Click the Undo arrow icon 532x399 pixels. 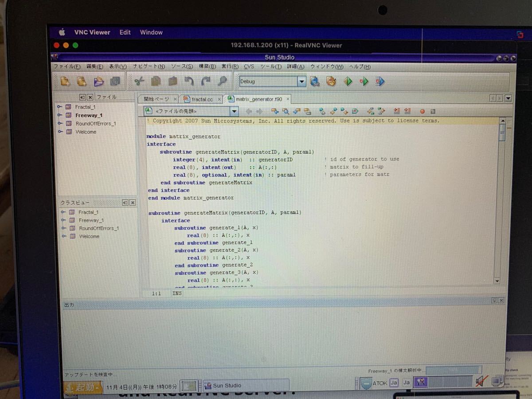click(x=189, y=81)
